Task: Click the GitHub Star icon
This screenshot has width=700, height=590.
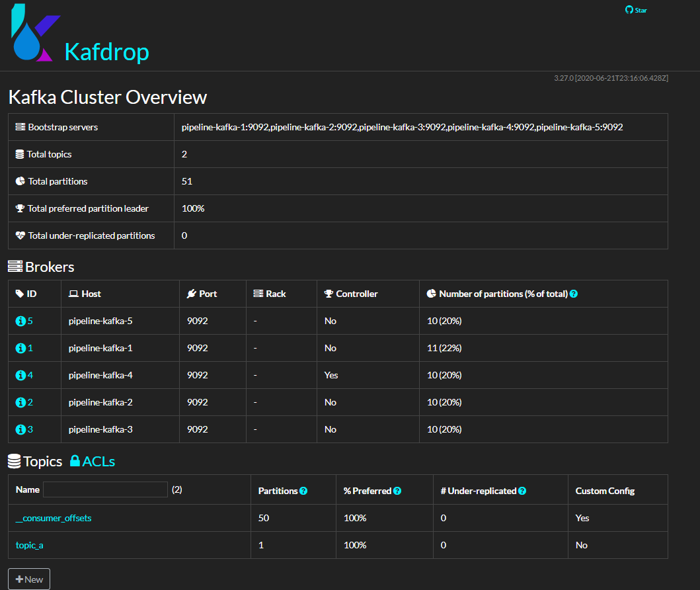Action: 629,10
